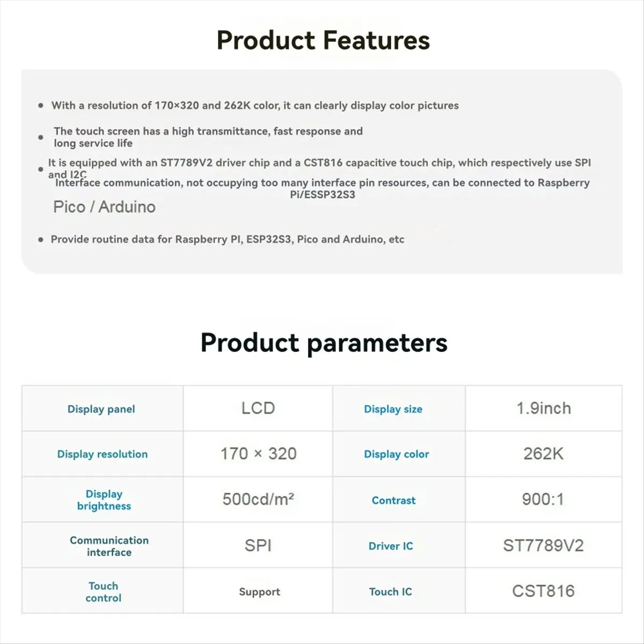The image size is (644, 644).
Task: Select the Communication interface label
Action: click(x=109, y=546)
